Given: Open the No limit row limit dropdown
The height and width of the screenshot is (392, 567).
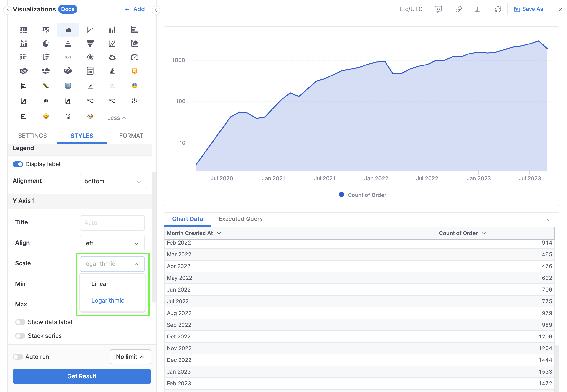Looking at the screenshot, I should tap(130, 357).
